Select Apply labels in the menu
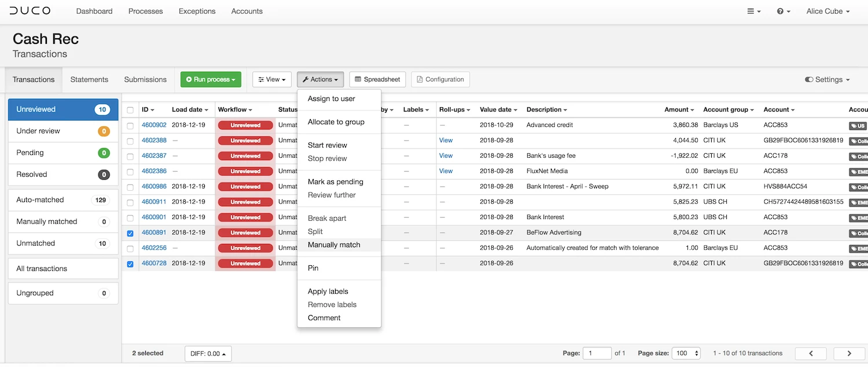This screenshot has width=868, height=367. (339, 291)
